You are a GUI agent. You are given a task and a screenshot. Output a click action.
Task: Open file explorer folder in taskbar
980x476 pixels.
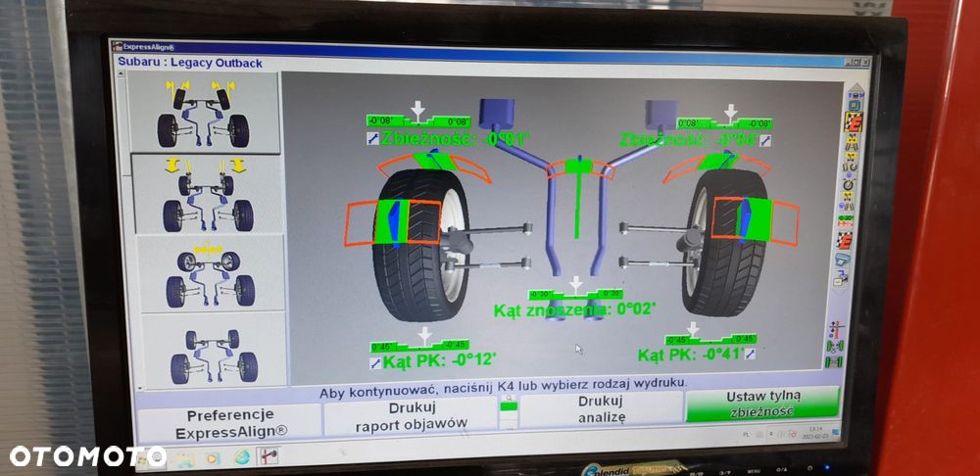click(184, 459)
